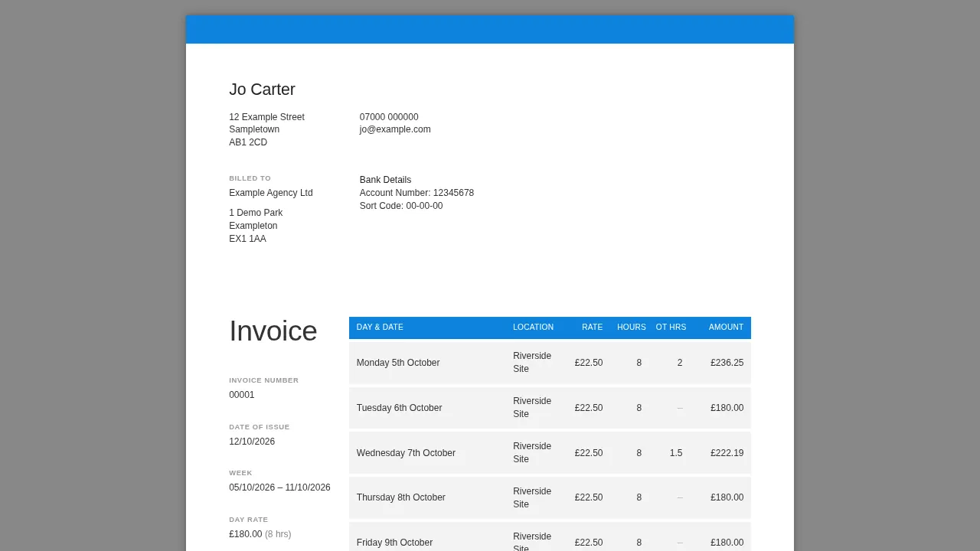Click the jo@example.com email address
980x551 pixels.
395,129
